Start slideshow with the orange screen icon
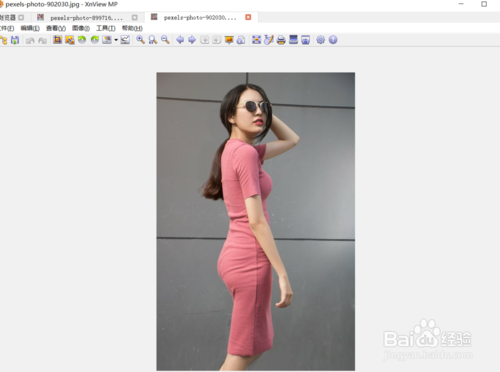This screenshot has height=372, width=500. pyautogui.click(x=229, y=40)
